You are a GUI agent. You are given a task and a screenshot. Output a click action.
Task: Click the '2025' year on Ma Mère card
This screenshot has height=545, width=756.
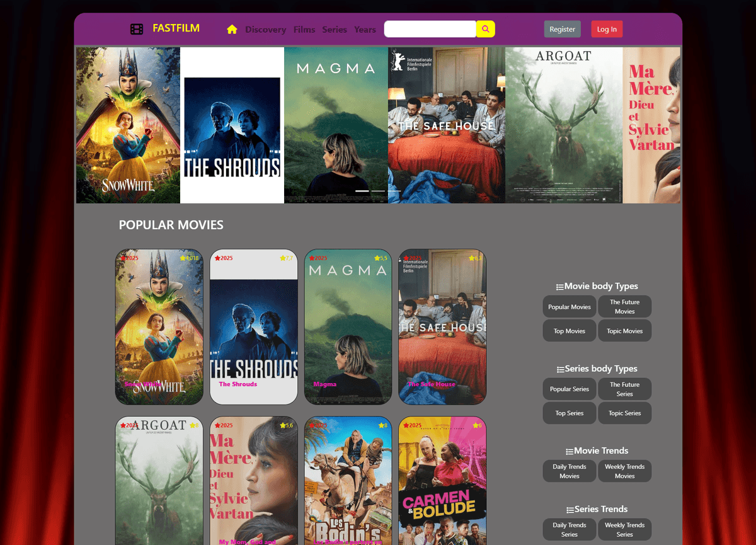[x=226, y=425]
